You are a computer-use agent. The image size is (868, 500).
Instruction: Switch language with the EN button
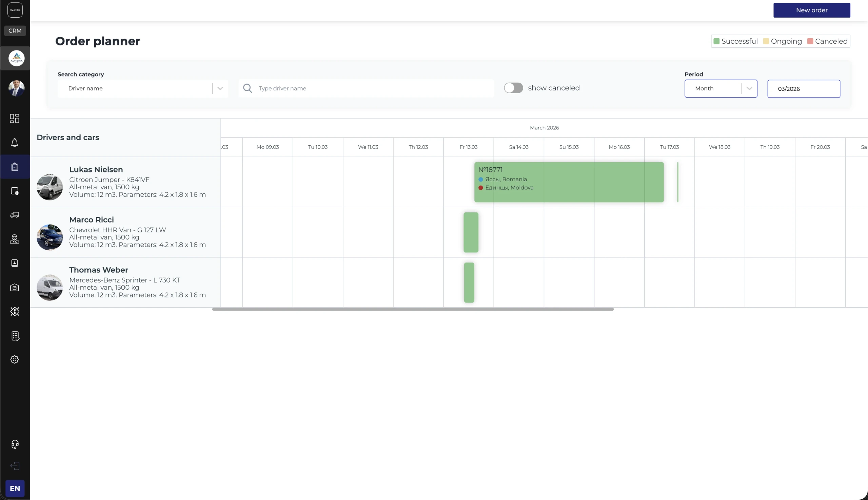(x=15, y=488)
